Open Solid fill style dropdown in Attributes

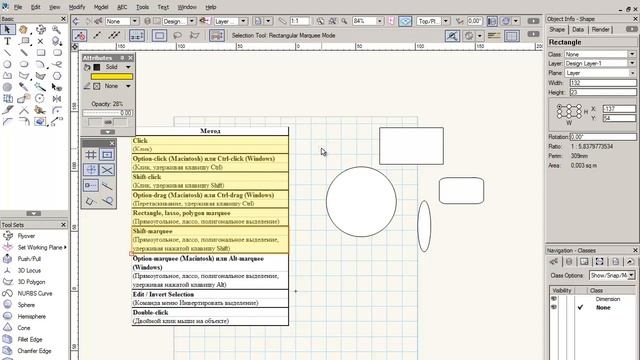[128, 67]
